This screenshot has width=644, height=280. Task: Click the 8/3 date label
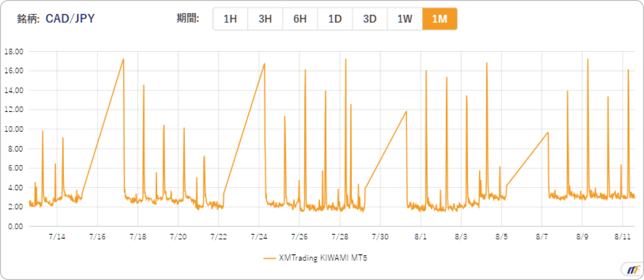(461, 236)
